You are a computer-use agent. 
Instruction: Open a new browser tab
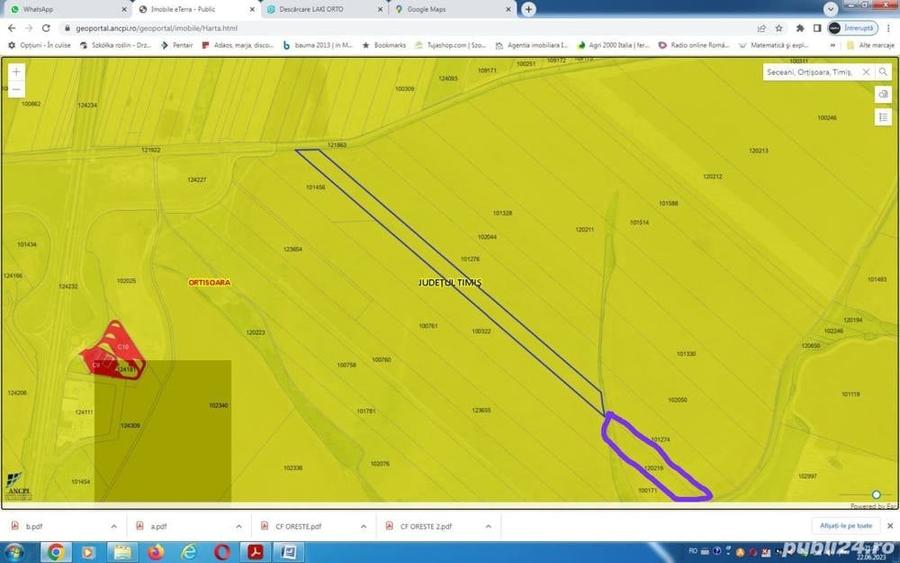pos(529,9)
